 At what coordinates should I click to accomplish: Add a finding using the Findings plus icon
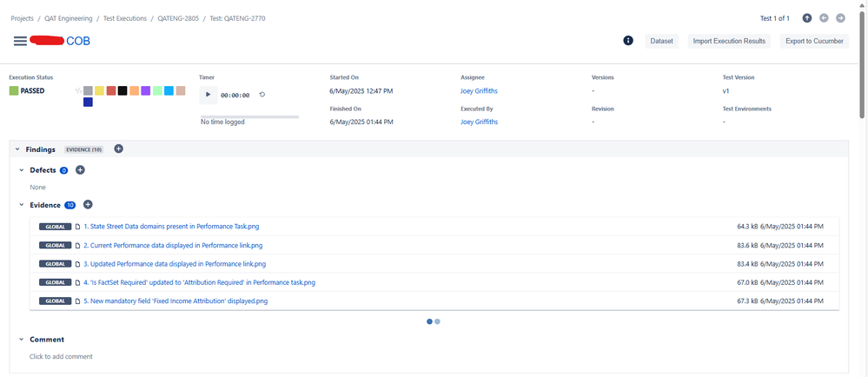(118, 149)
